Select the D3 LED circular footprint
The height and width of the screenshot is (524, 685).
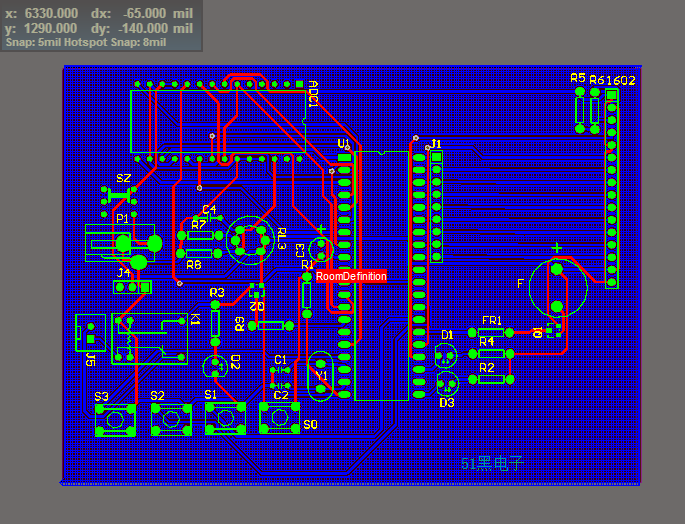click(448, 383)
